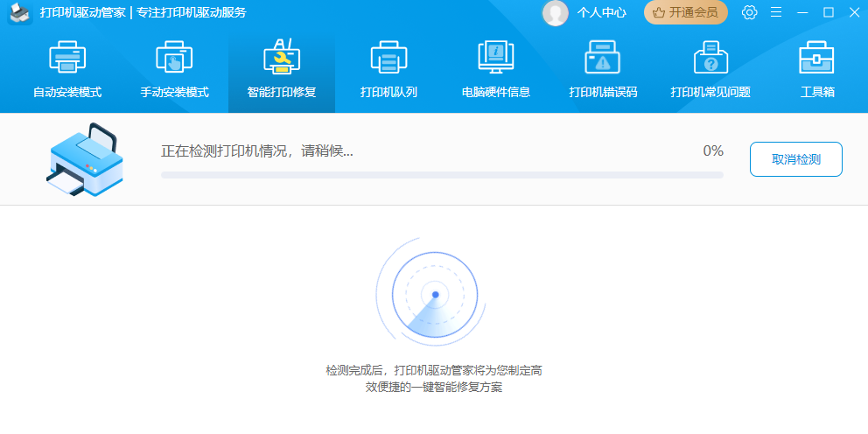The image size is (868, 434).
Task: Click the app logo in title bar
Action: point(20,12)
